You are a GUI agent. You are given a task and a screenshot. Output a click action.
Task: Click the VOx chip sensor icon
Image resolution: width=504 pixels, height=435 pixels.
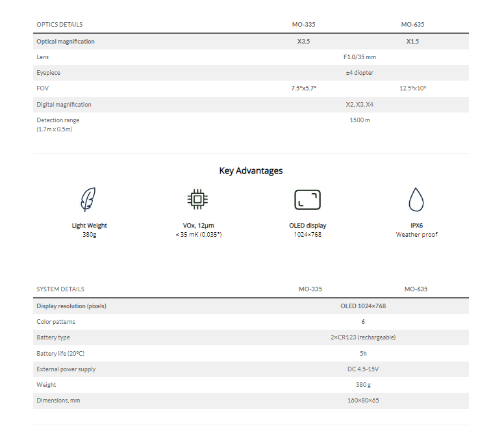(x=197, y=200)
